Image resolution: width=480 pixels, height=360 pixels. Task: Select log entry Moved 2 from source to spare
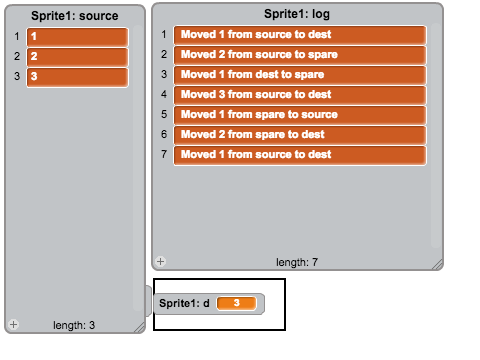click(x=300, y=55)
